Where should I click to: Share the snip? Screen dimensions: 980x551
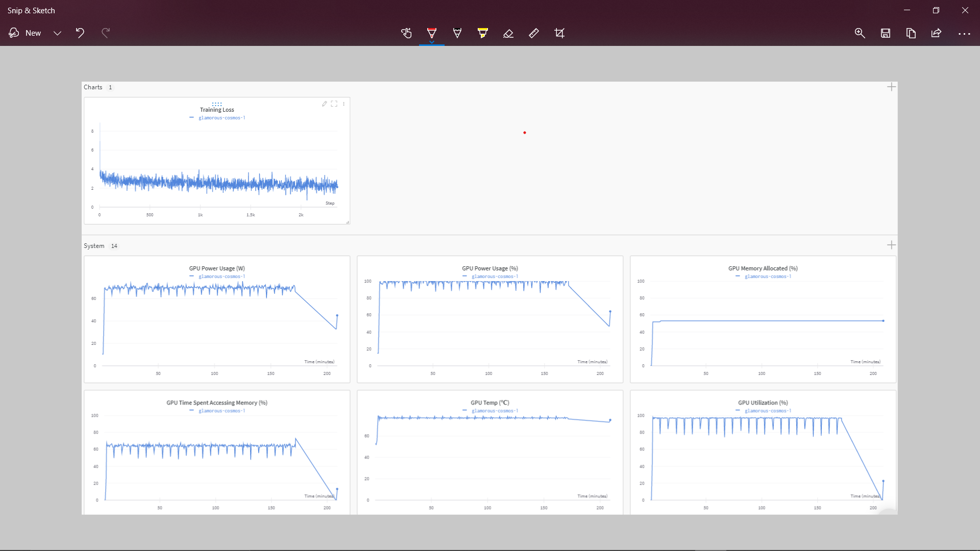click(936, 33)
